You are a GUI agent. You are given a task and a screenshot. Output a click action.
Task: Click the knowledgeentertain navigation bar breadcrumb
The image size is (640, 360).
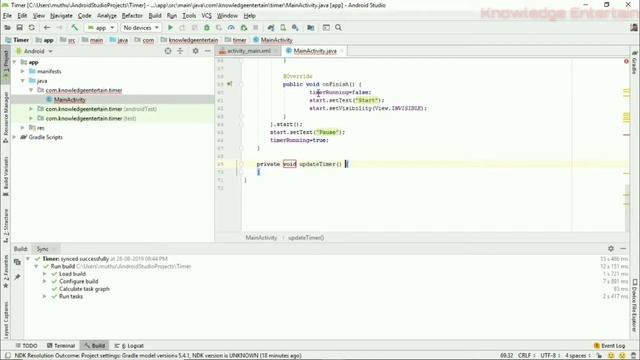(x=190, y=40)
